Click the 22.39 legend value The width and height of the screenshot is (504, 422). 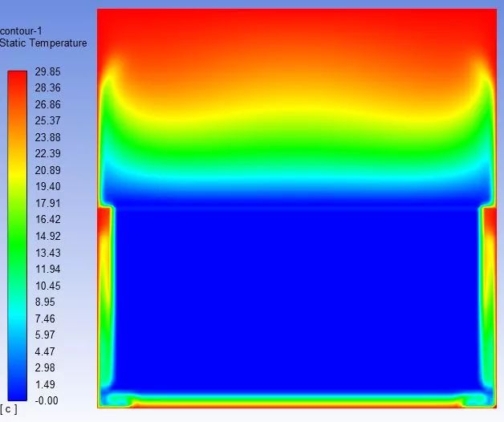pyautogui.click(x=47, y=153)
